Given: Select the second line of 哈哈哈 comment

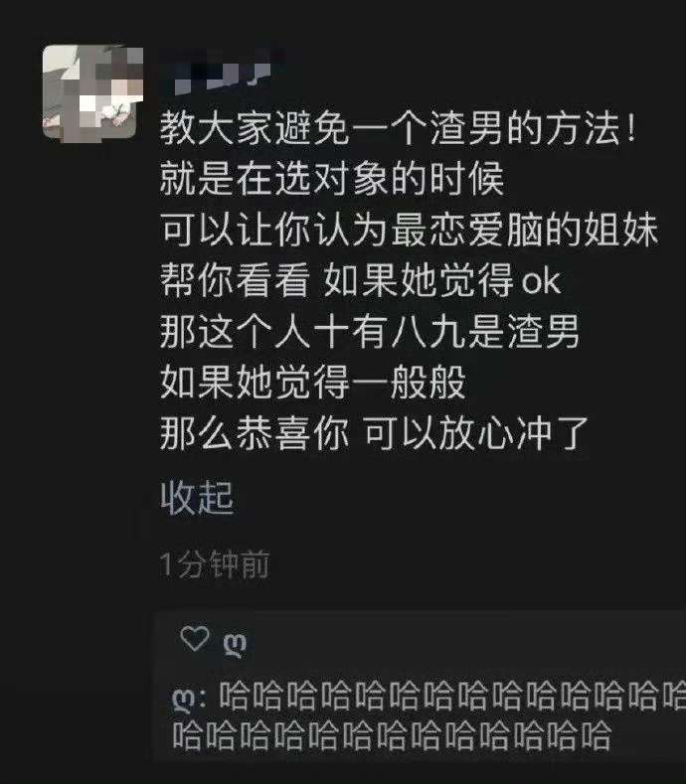Looking at the screenshot, I should coord(392,735).
